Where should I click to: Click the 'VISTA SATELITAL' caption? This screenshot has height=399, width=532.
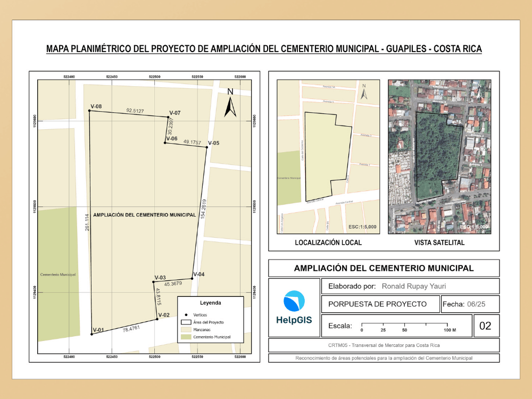pos(439,243)
